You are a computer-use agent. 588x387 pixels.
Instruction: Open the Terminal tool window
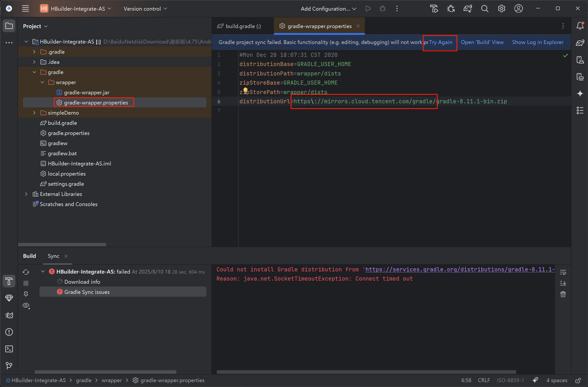pos(9,349)
